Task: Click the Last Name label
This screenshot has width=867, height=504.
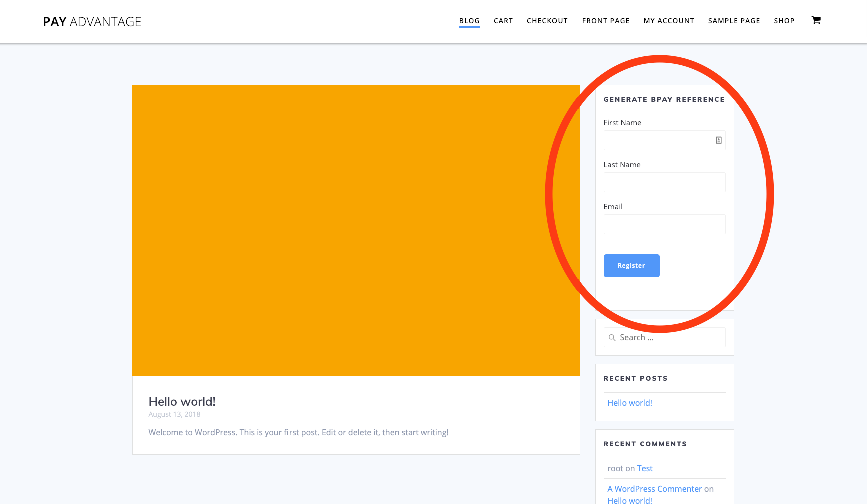Action: [622, 165]
